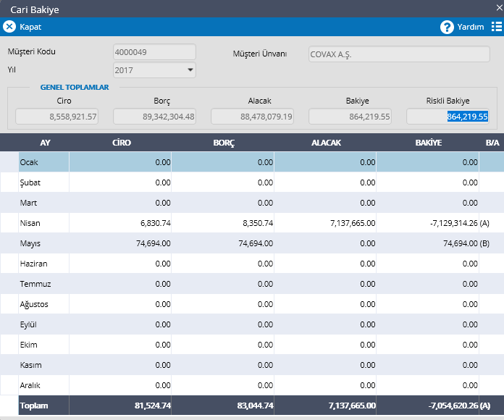
Task: Open Yardım help with question mark icon
Action: [x=447, y=27]
